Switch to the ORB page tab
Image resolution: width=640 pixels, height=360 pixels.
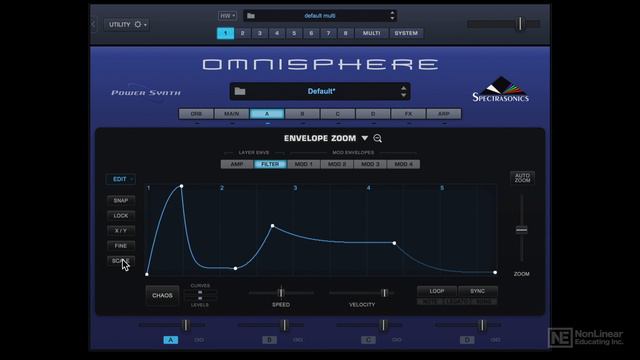click(x=196, y=114)
